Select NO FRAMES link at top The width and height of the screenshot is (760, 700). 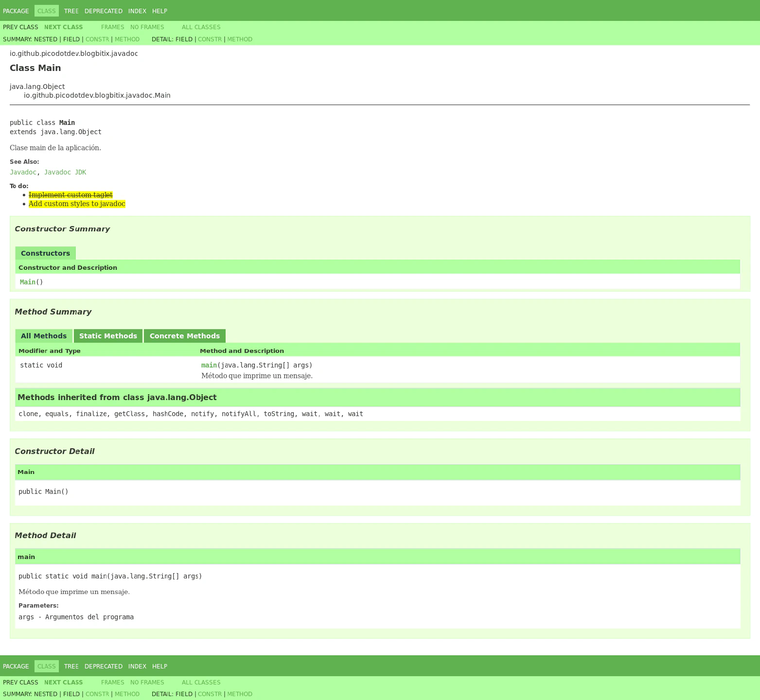tap(147, 27)
